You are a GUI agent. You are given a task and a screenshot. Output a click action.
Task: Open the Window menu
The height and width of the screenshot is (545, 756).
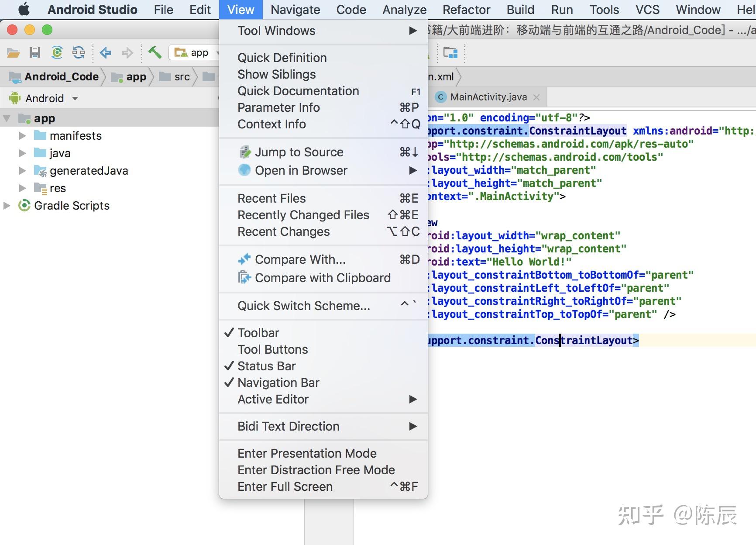coord(698,10)
